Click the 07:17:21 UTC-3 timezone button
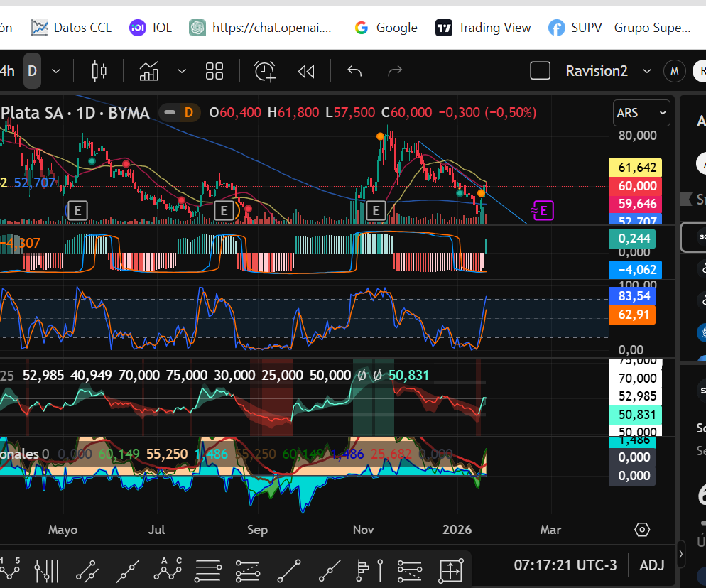Image resolution: width=706 pixels, height=588 pixels. pyautogui.click(x=565, y=565)
